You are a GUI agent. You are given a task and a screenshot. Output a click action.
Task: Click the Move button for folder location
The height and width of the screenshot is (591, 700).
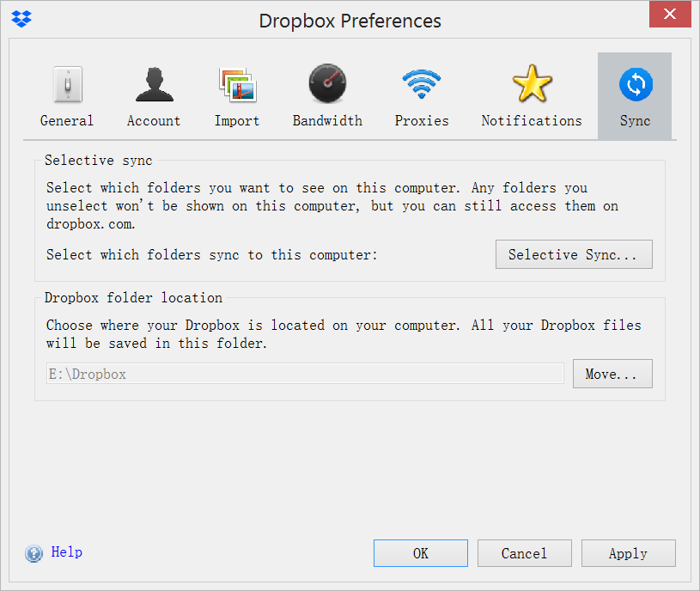[612, 373]
